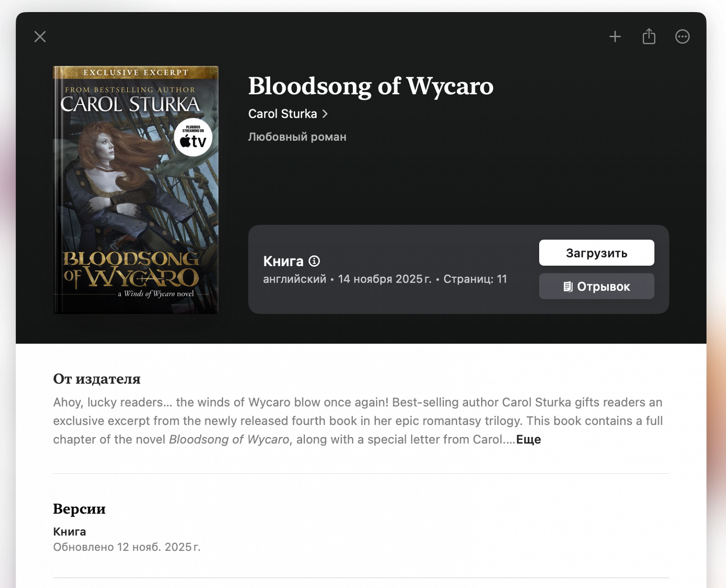The image size is (726, 588).
Task: Click the Версии section heading
Action: pos(79,509)
